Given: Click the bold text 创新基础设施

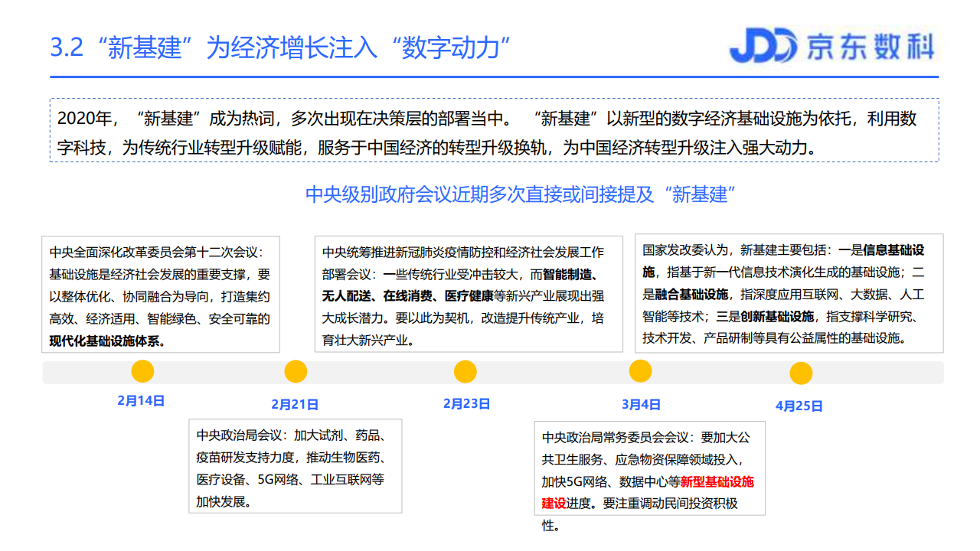Looking at the screenshot, I should tap(777, 316).
